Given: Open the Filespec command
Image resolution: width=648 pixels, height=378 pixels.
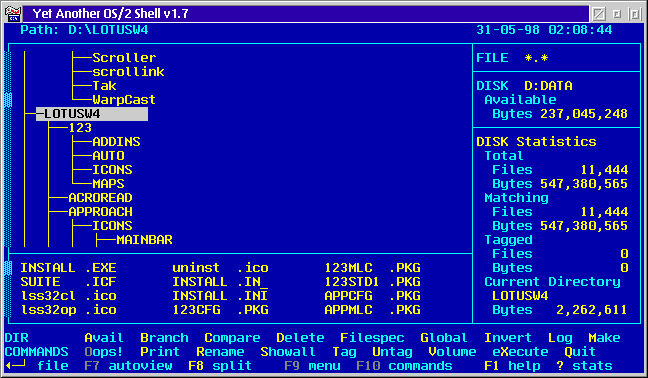Looking at the screenshot, I should 372,338.
